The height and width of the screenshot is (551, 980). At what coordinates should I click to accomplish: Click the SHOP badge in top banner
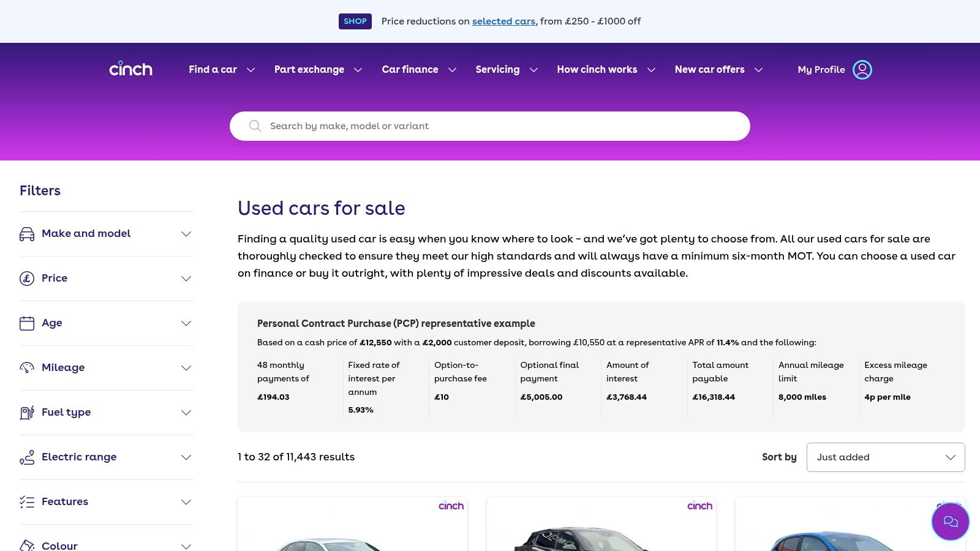[x=355, y=21]
